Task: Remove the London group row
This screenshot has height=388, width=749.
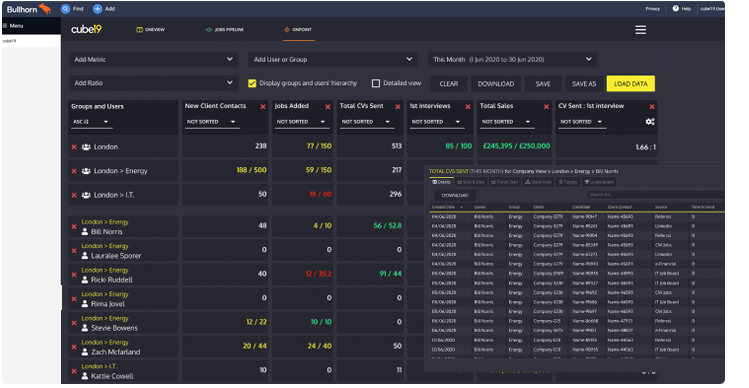Action: click(x=74, y=147)
